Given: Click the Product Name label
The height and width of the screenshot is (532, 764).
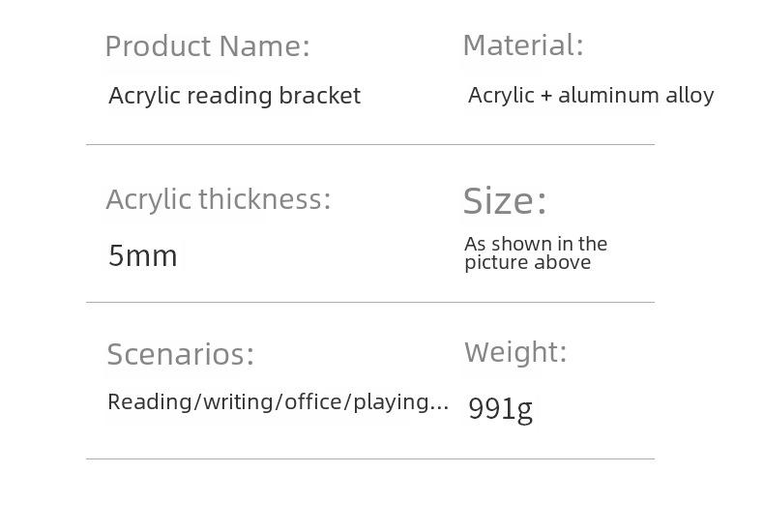Looking at the screenshot, I should 208,47.
